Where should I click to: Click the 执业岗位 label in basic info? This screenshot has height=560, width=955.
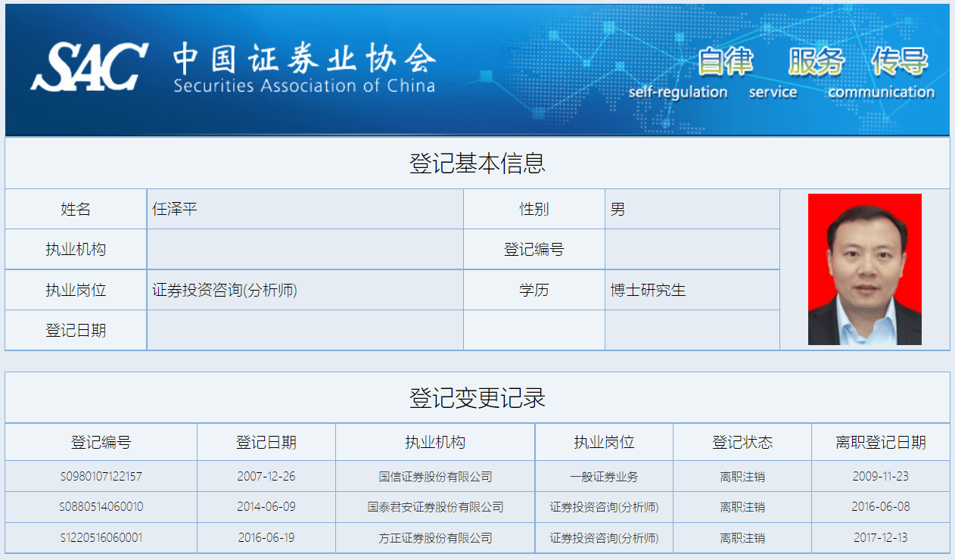pos(76,290)
